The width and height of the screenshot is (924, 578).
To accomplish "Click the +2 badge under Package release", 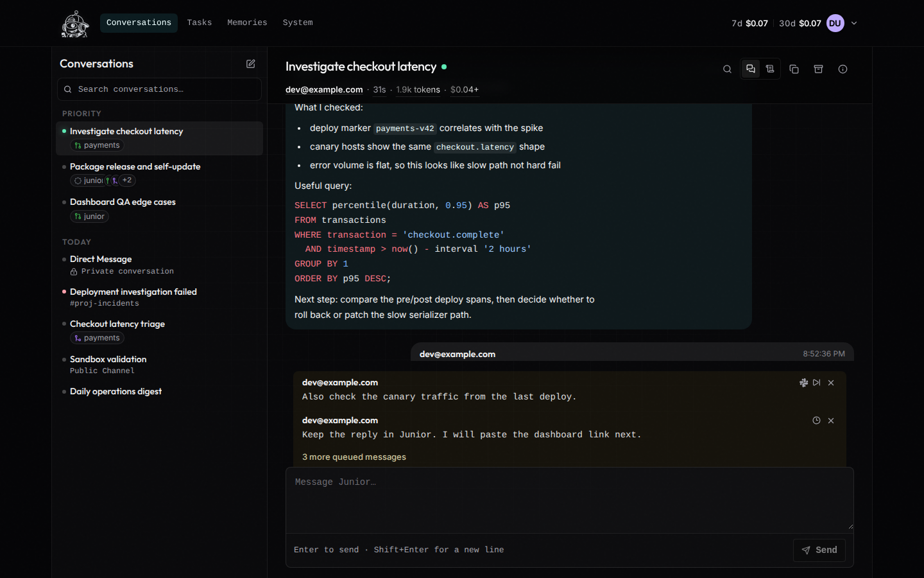I will (x=127, y=180).
